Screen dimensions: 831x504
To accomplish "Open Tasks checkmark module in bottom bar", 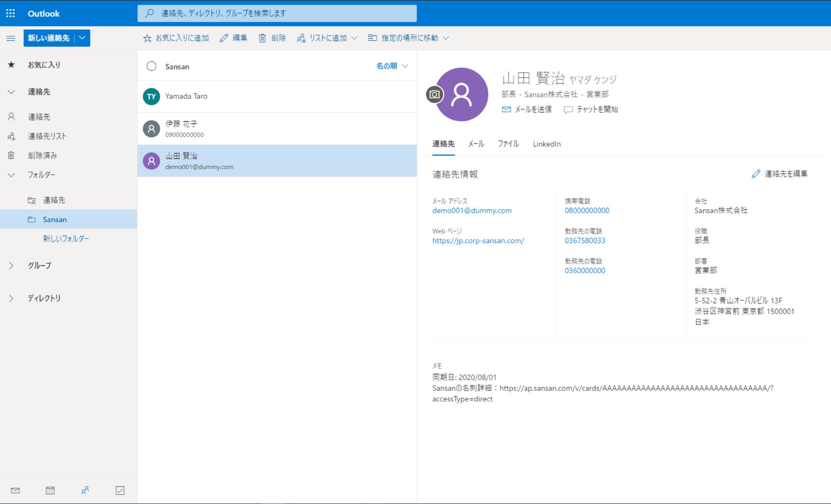I will (120, 490).
